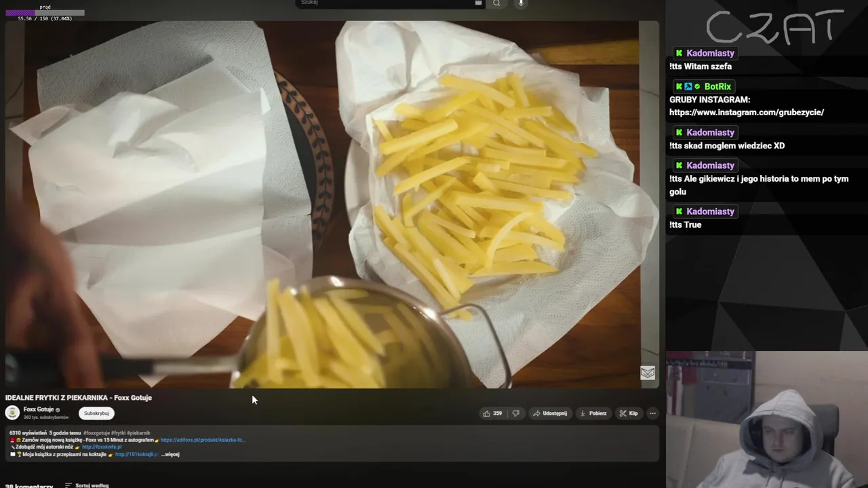Click the channel watermark in video corner
The image size is (868, 488).
648,373
